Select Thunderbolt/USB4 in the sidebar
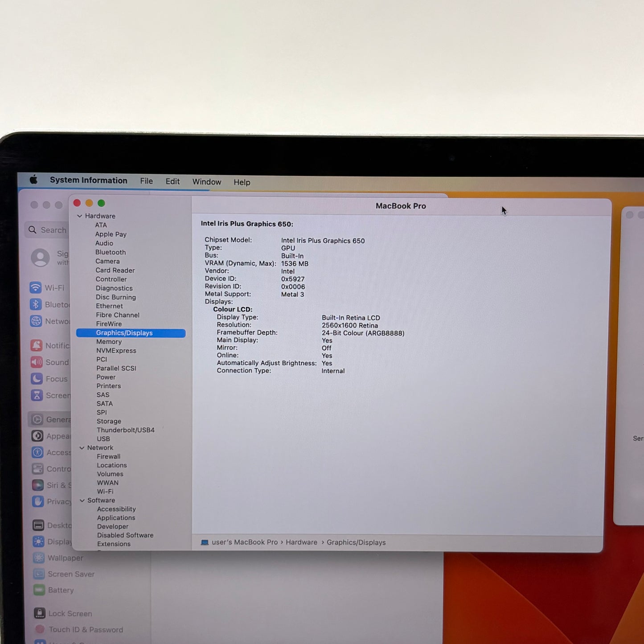Image resolution: width=644 pixels, height=644 pixels. (x=126, y=430)
